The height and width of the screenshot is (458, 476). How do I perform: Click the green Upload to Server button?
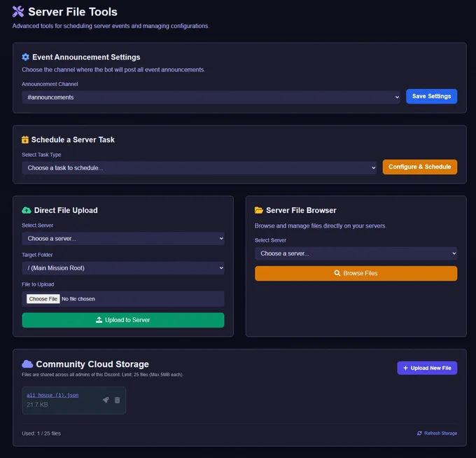123,320
